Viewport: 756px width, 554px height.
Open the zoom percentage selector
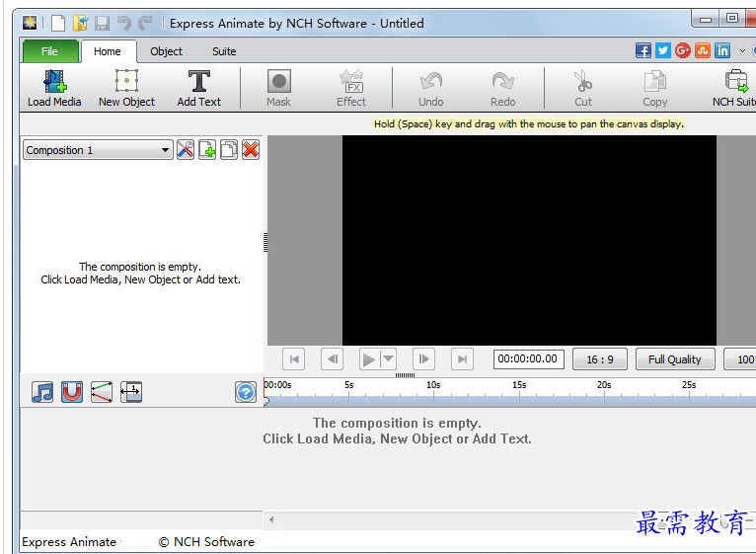pos(740,359)
